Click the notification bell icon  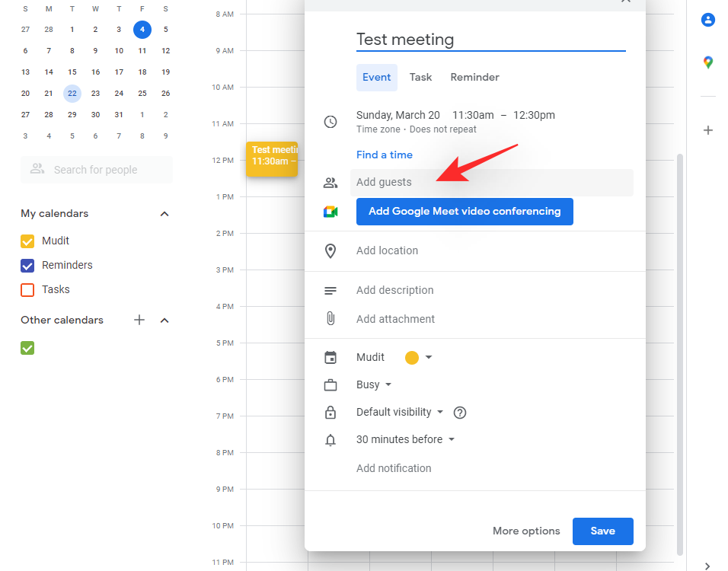pos(330,439)
